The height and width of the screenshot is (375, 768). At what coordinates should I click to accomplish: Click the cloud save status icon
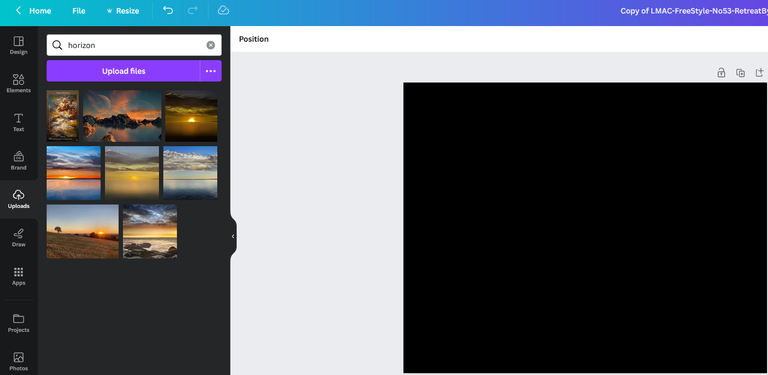coord(223,10)
